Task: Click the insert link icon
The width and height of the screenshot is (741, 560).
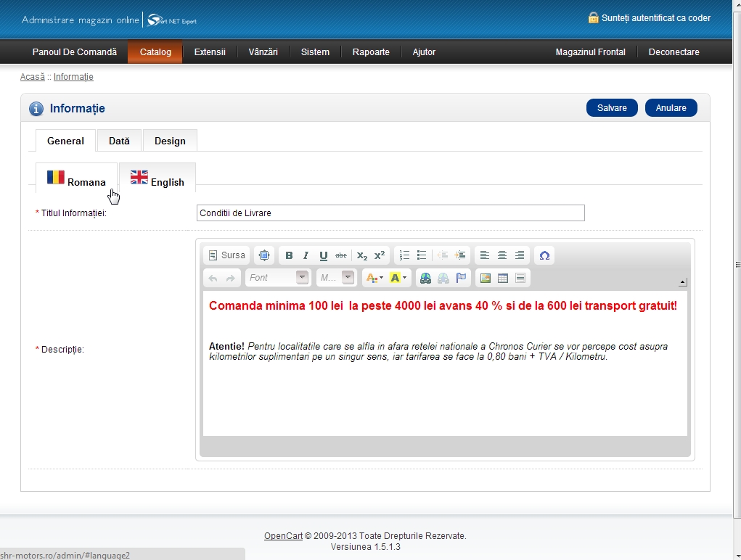Action: click(x=426, y=278)
